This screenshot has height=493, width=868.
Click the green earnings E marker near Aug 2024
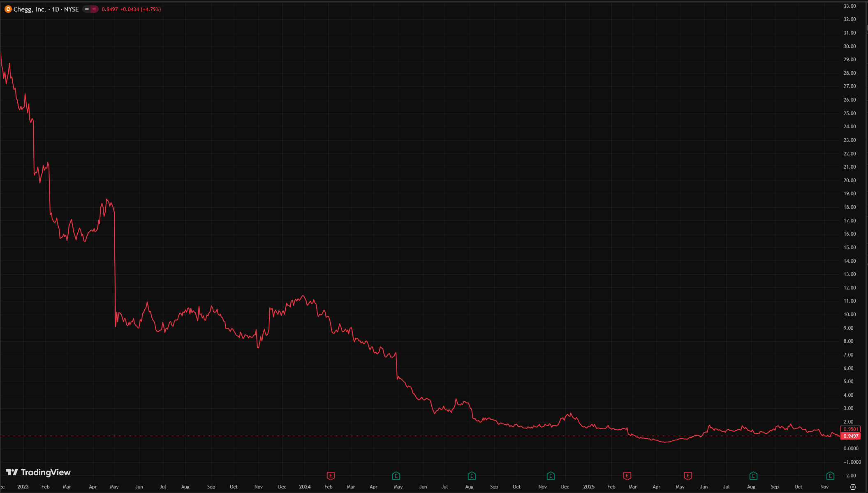(x=471, y=475)
